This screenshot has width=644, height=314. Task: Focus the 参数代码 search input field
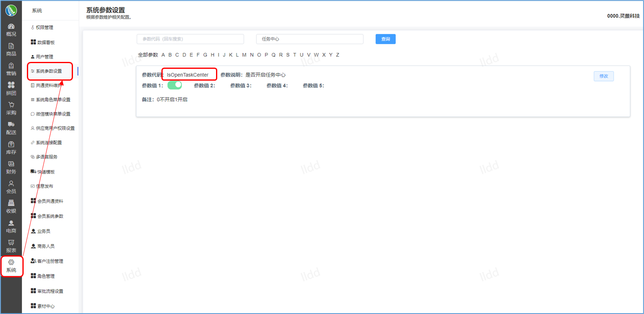190,39
